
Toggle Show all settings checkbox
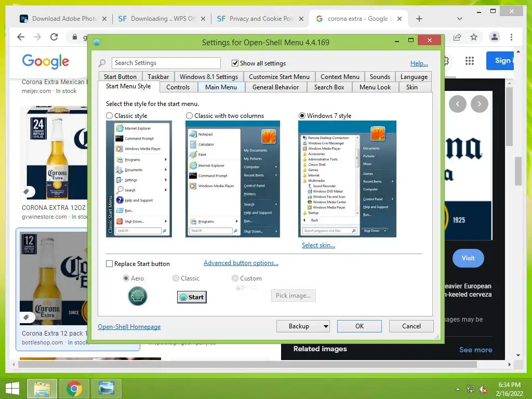click(235, 63)
